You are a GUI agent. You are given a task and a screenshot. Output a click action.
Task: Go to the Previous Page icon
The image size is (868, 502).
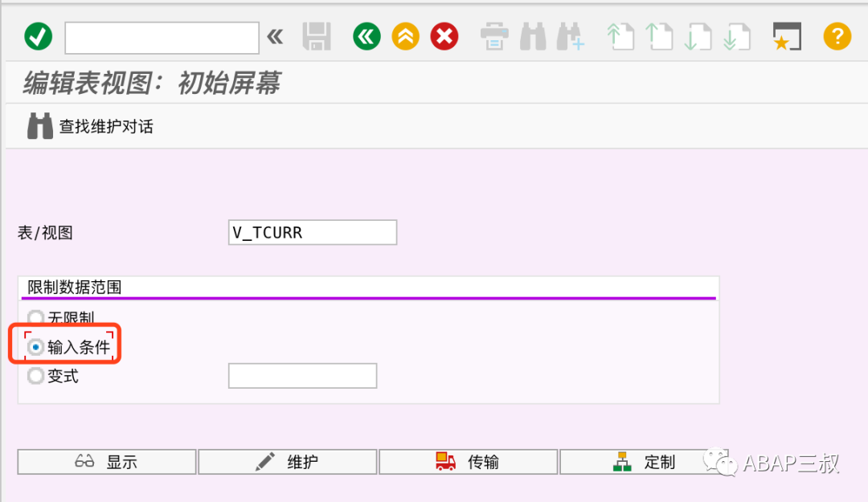[x=659, y=37]
